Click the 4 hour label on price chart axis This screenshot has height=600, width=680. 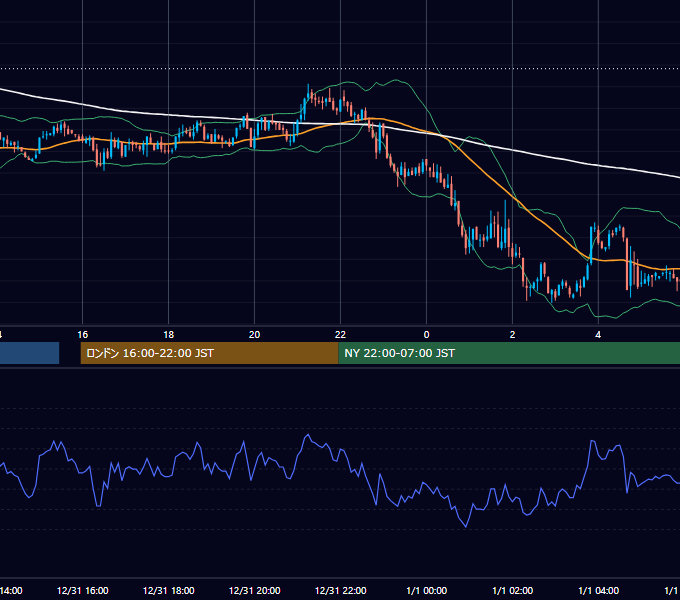(598, 335)
